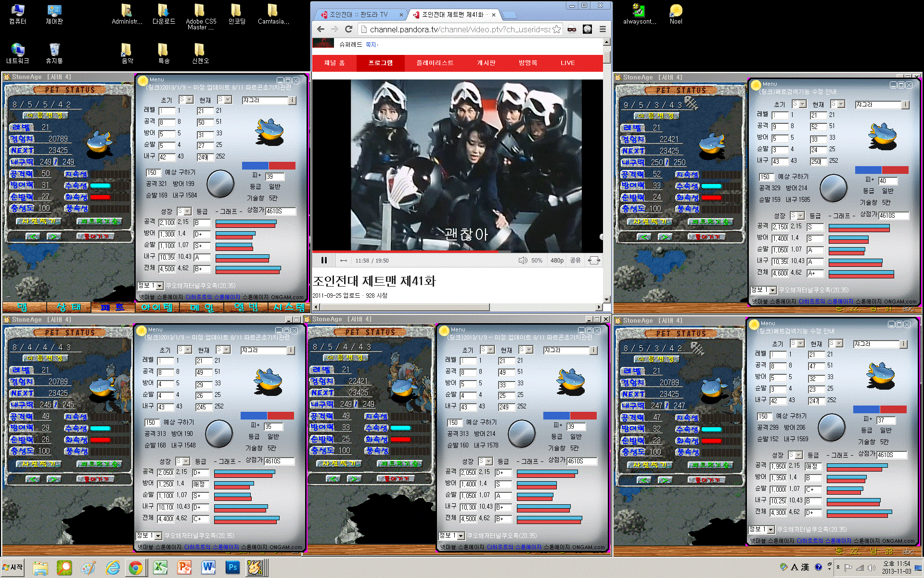Click 페트의기술 in the pet status 9/5/3/43 window
924x578 pixels.
710,222
